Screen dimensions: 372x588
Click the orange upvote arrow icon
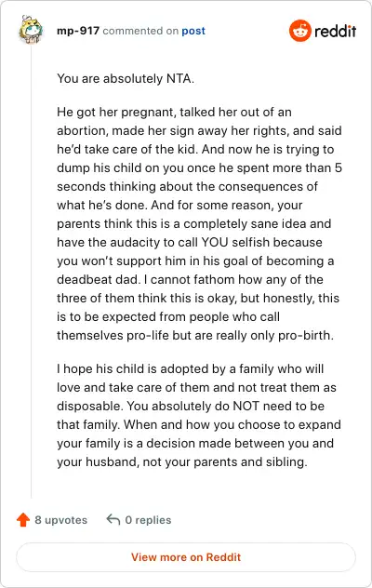coord(23,520)
